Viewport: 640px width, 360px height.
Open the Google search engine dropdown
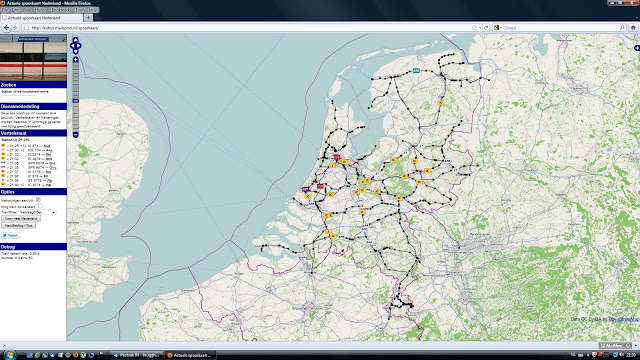click(x=497, y=28)
